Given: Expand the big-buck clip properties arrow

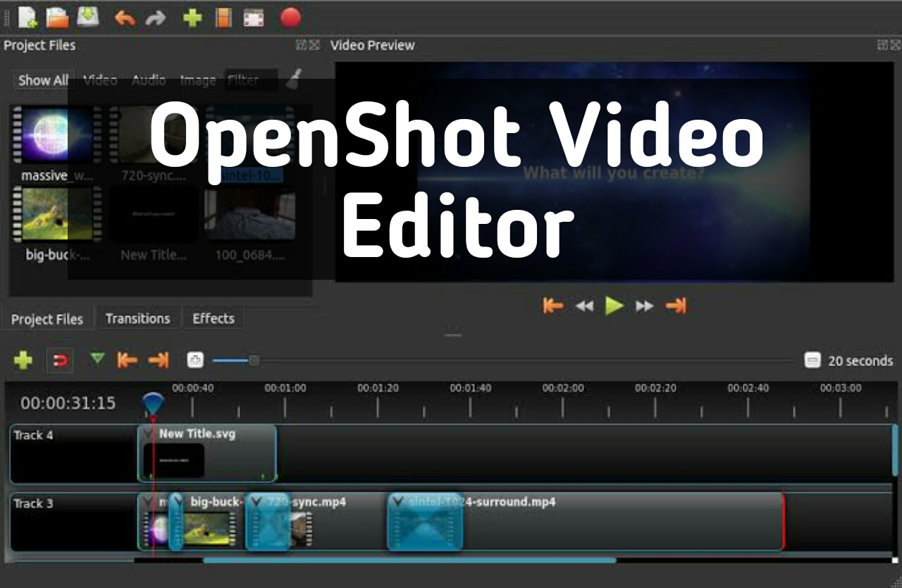Looking at the screenshot, I should pyautogui.click(x=178, y=501).
